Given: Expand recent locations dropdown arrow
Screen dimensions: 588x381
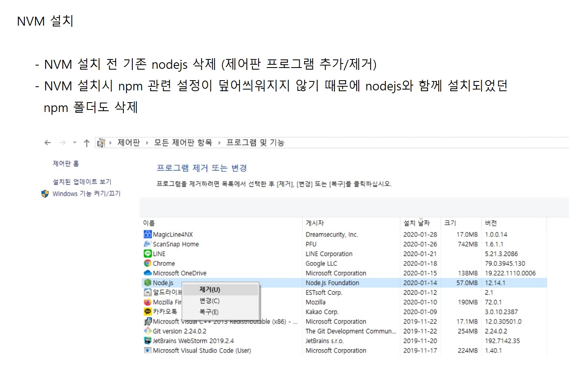Looking at the screenshot, I should [x=75, y=142].
